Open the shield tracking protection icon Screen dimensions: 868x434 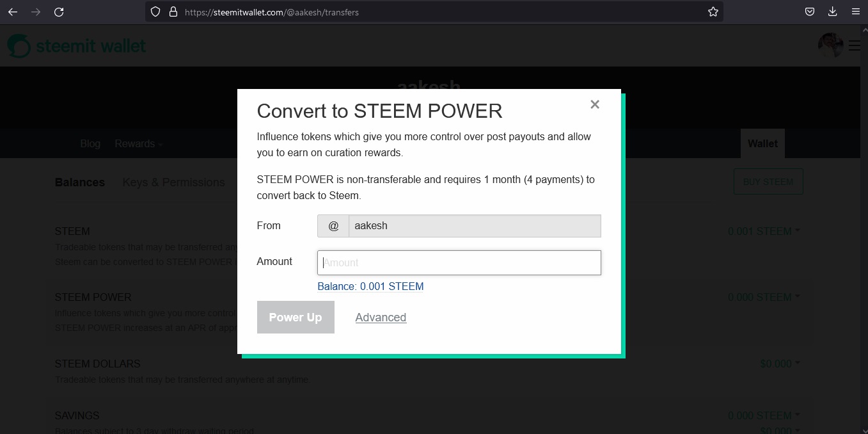[x=155, y=12]
